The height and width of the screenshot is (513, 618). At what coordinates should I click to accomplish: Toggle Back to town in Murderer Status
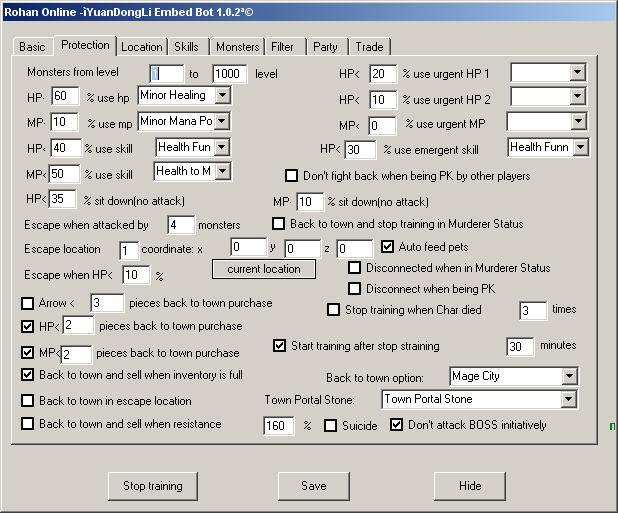[x=278, y=223]
